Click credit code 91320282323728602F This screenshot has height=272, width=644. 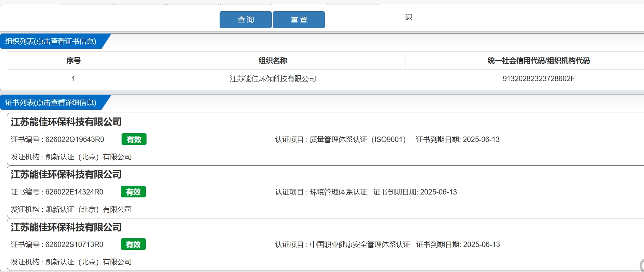pyautogui.click(x=538, y=79)
